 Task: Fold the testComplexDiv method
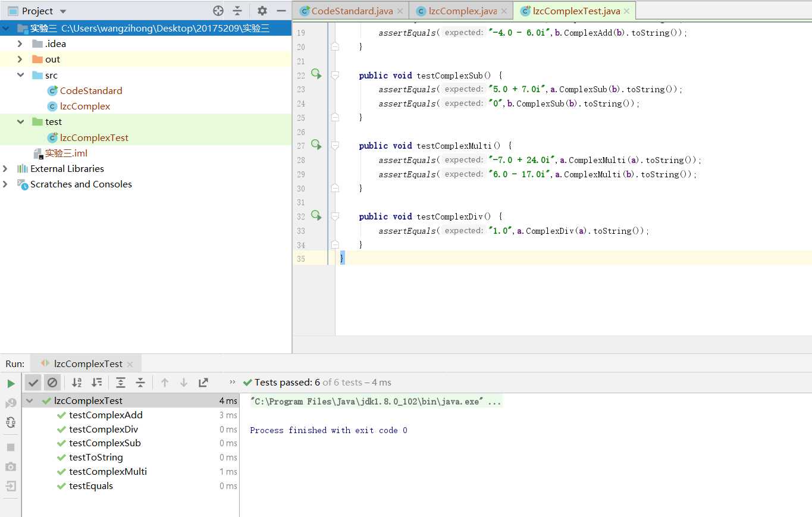pyautogui.click(x=335, y=217)
